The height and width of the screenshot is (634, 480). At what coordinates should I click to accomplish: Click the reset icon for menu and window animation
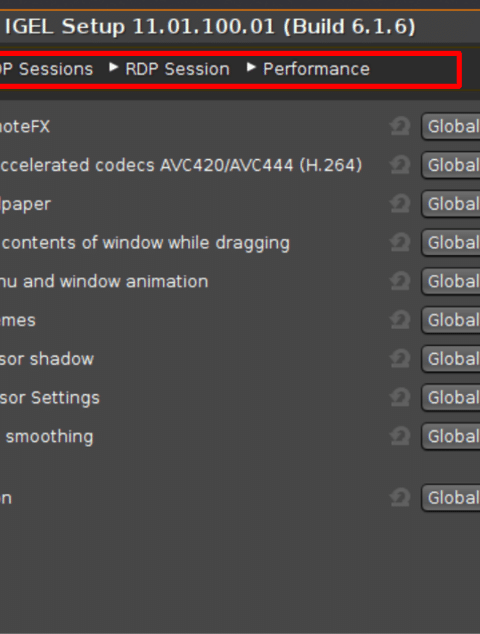click(400, 281)
